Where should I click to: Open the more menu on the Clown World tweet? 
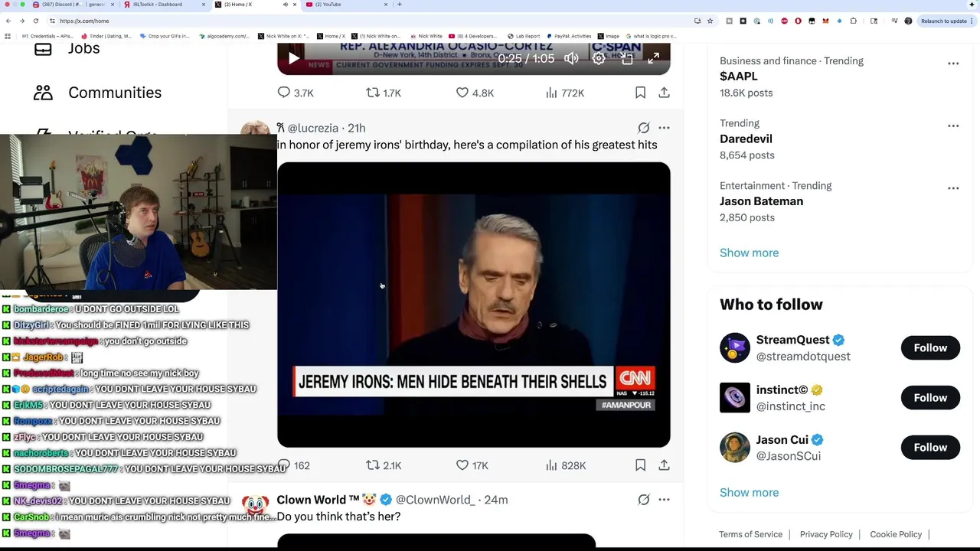click(664, 500)
